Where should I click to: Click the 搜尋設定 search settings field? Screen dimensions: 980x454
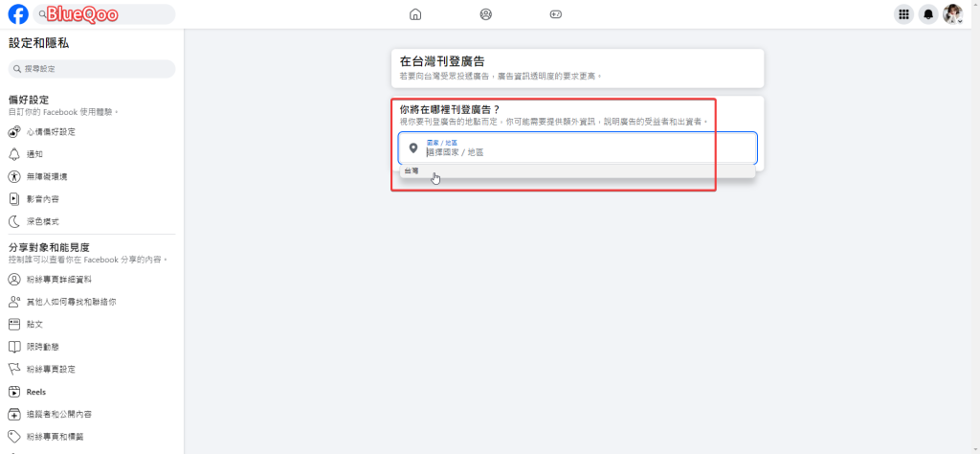(92, 69)
